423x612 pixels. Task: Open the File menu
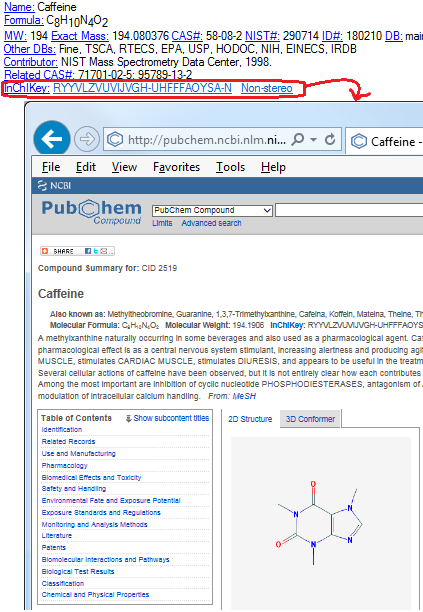click(51, 167)
